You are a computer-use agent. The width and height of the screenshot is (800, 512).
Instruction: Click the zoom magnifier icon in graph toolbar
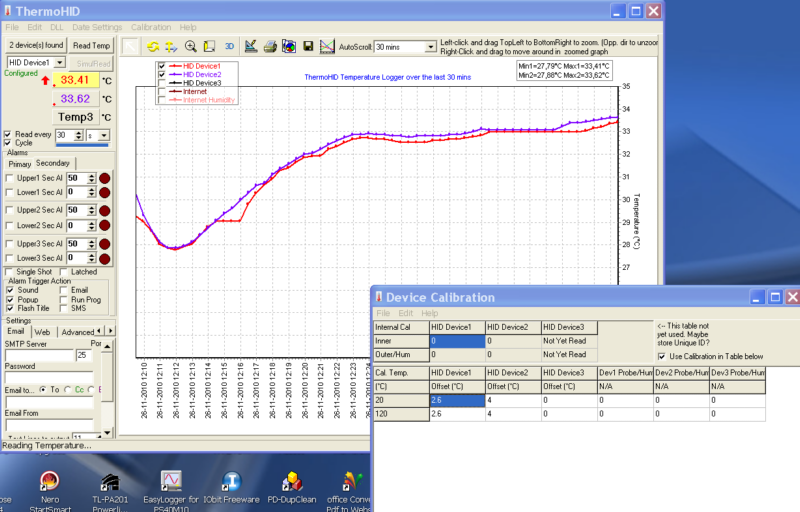[x=190, y=46]
